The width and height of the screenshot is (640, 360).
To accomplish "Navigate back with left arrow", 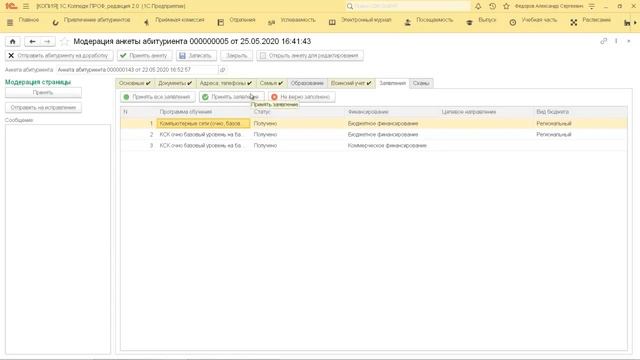I will (x=32, y=41).
